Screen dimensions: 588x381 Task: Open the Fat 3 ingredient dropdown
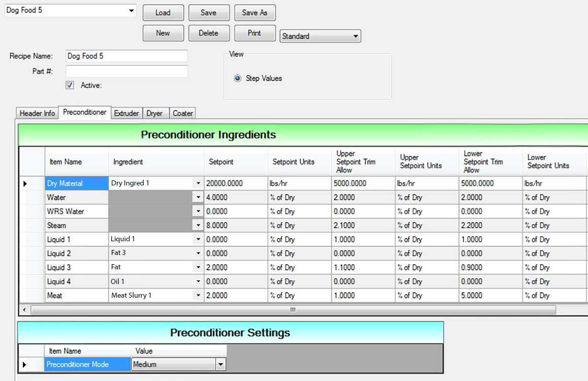198,253
